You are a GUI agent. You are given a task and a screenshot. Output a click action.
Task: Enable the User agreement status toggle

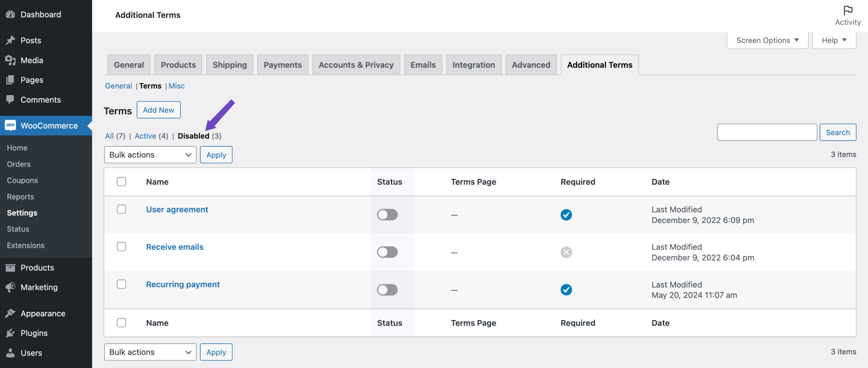(387, 215)
